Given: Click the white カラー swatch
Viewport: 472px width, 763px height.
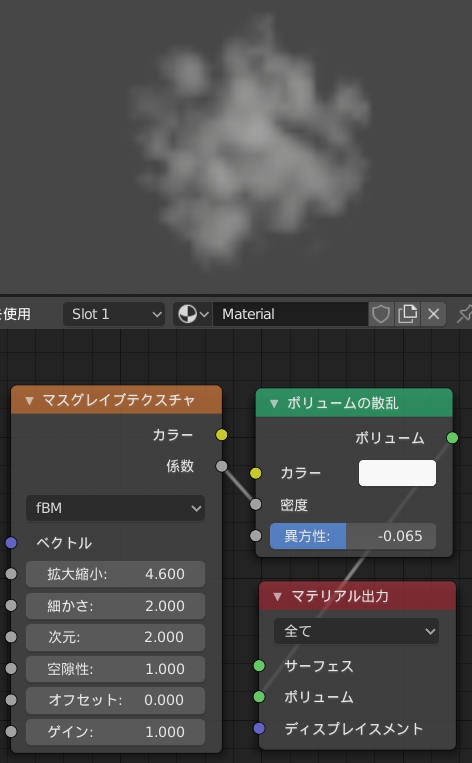Looking at the screenshot, I should click(x=397, y=473).
